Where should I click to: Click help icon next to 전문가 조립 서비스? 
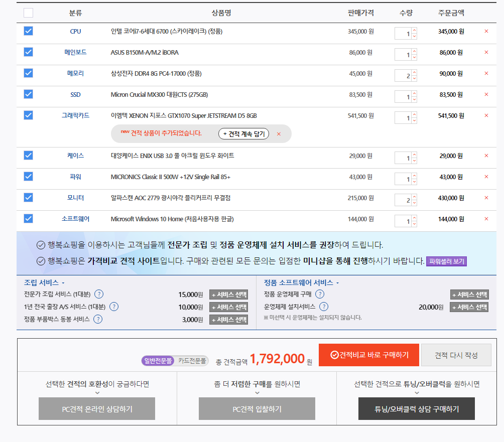(x=99, y=294)
